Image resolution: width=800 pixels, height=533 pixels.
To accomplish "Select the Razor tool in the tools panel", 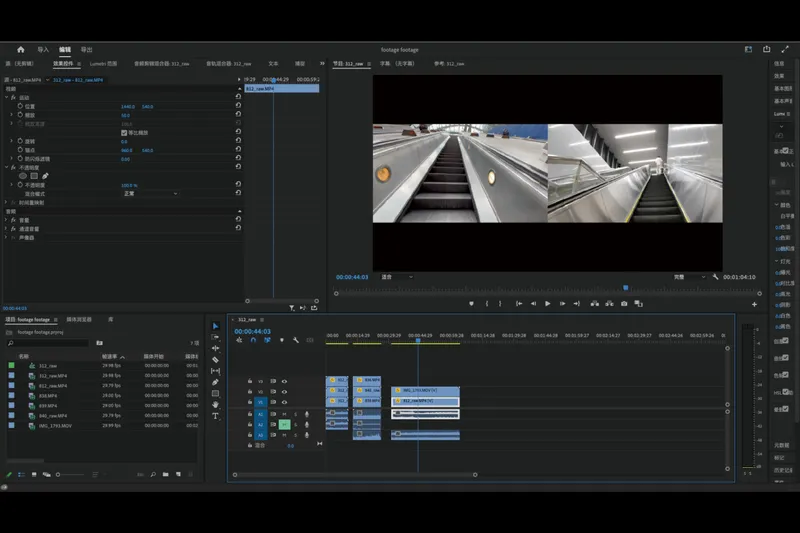I will (x=215, y=359).
